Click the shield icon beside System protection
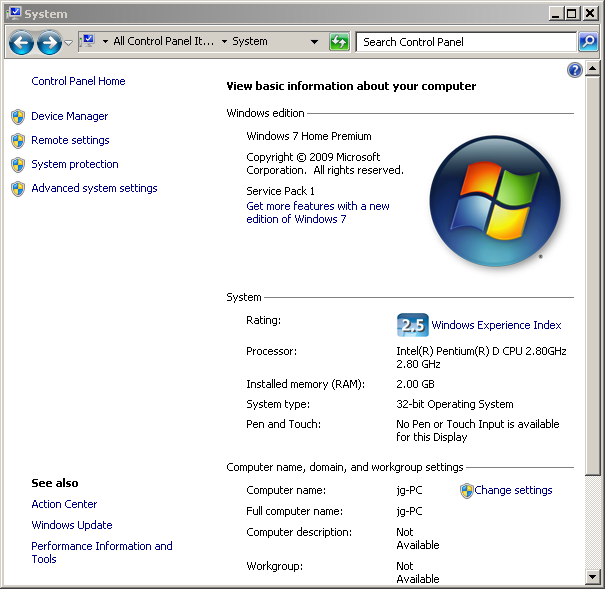The height and width of the screenshot is (589, 605). (18, 164)
